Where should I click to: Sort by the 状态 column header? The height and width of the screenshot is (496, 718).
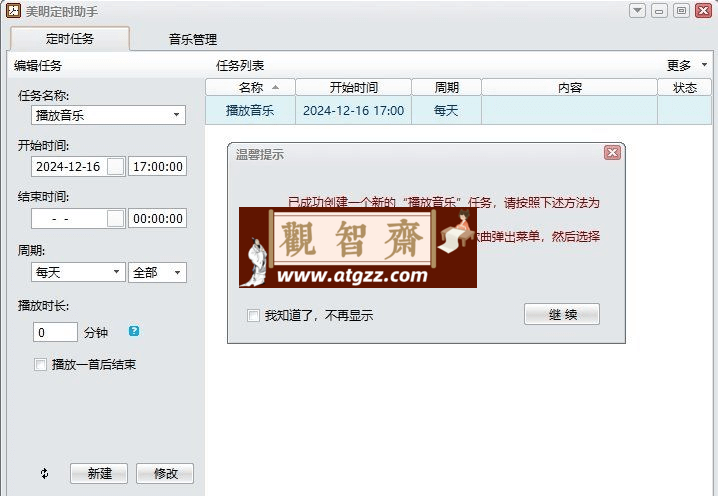click(x=685, y=87)
